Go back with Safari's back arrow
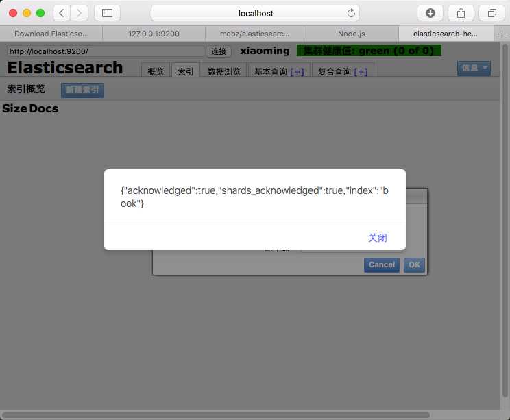The width and height of the screenshot is (510, 420). [62, 13]
